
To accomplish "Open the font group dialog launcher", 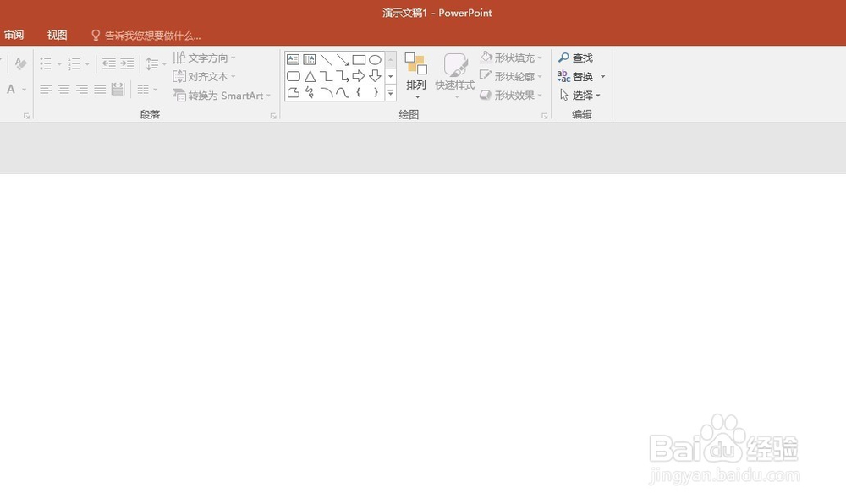I will (26, 116).
